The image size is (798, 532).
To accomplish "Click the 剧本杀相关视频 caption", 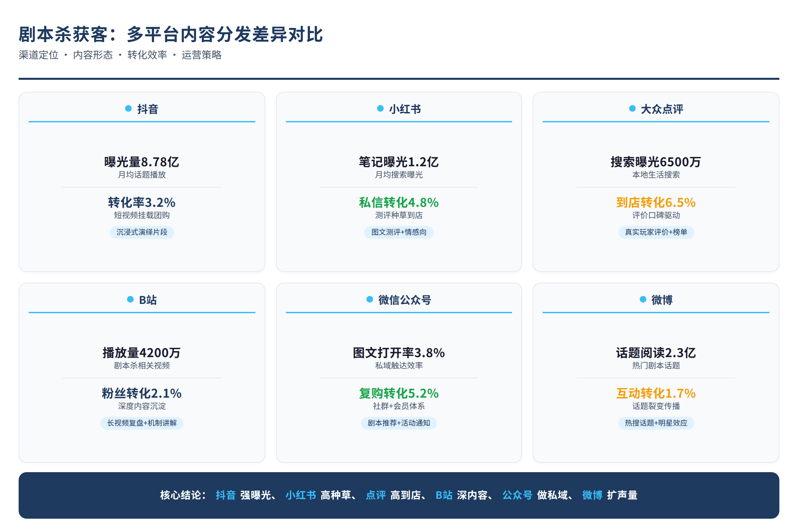I will (x=142, y=365).
